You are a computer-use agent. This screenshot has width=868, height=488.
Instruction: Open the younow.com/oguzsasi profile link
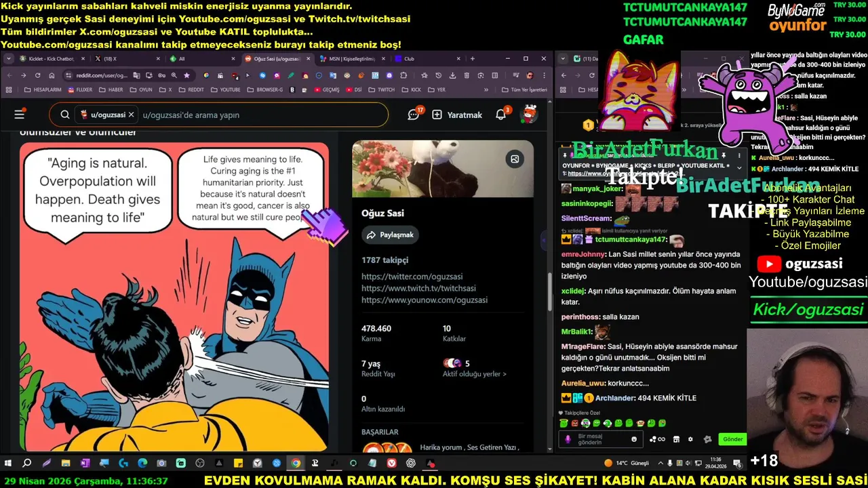click(425, 300)
